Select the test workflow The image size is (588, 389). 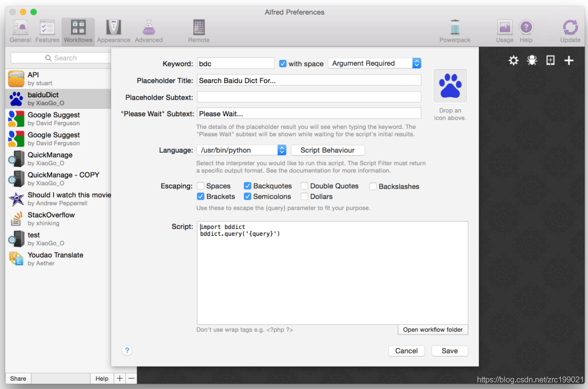pyautogui.click(x=58, y=239)
